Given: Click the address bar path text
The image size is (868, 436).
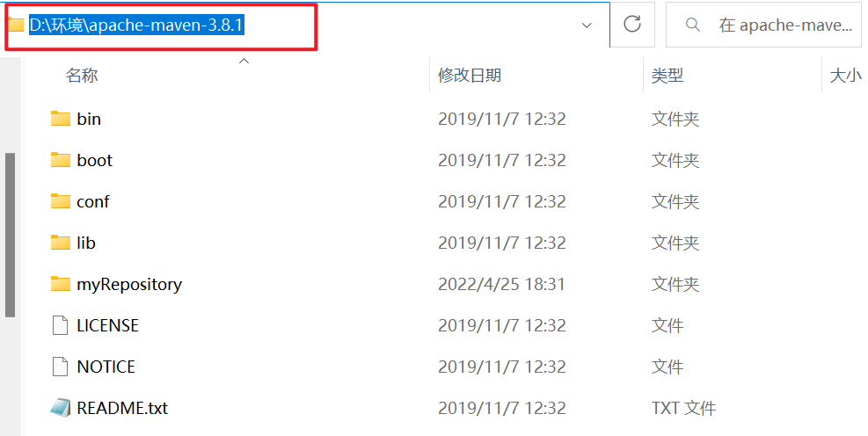Looking at the screenshot, I should (136, 25).
